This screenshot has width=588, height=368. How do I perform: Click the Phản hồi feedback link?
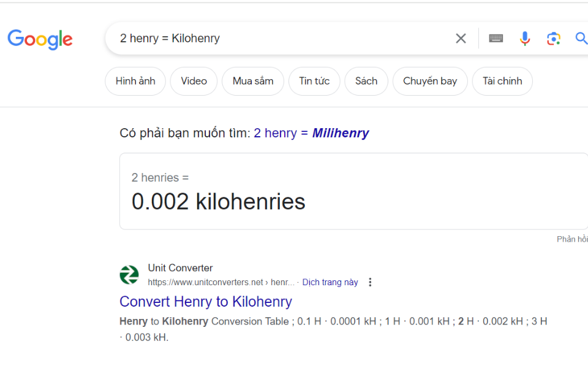571,239
